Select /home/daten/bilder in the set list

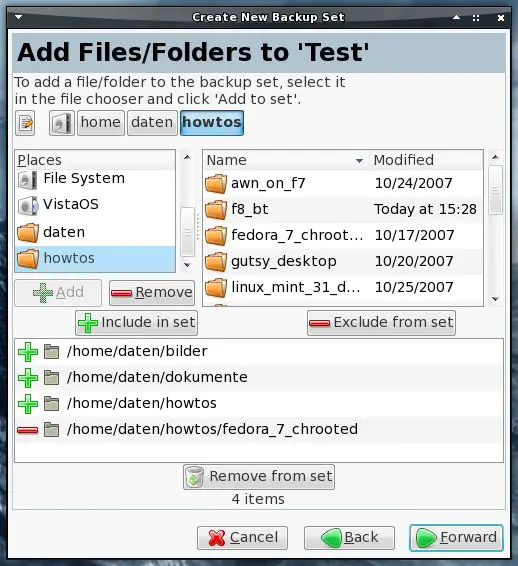[x=259, y=352]
